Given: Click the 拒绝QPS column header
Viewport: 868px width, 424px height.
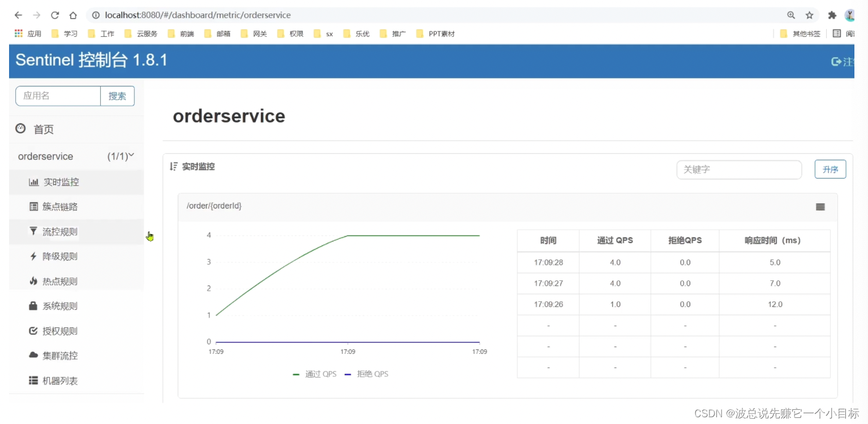Looking at the screenshot, I should 685,240.
